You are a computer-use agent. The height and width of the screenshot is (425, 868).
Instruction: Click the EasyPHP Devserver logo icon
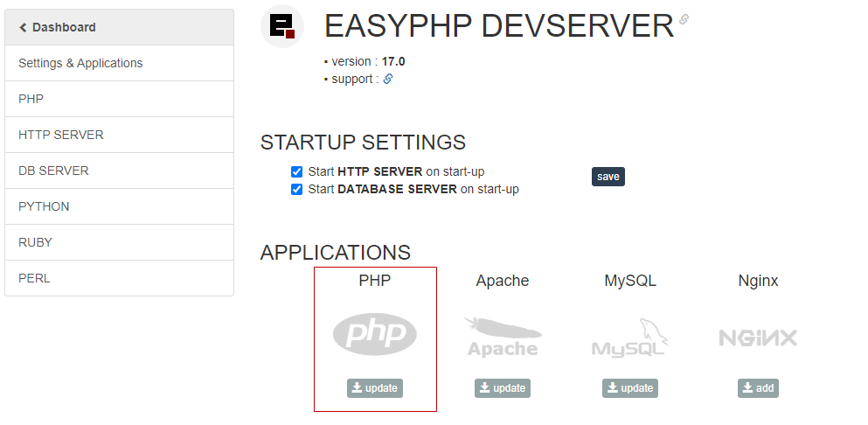click(x=282, y=26)
